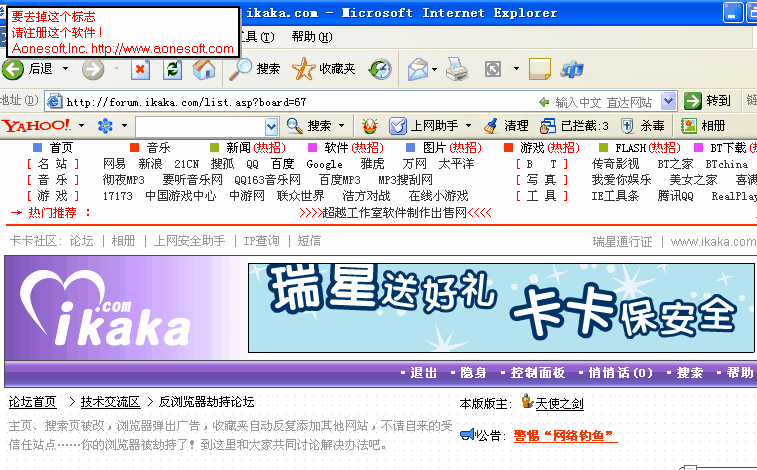The width and height of the screenshot is (757, 470).
Task: Click the 上网安全助手 community link
Action: coord(189,241)
